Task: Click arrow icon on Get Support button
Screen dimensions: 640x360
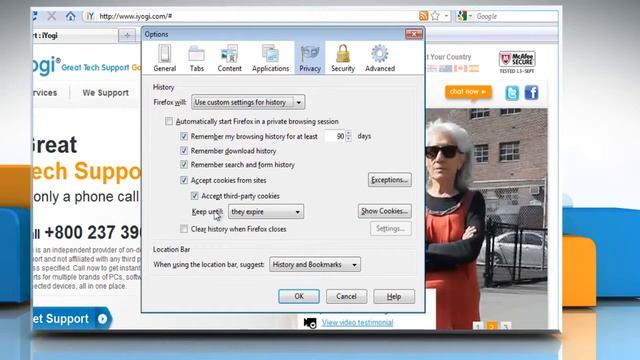Action: tap(102, 318)
